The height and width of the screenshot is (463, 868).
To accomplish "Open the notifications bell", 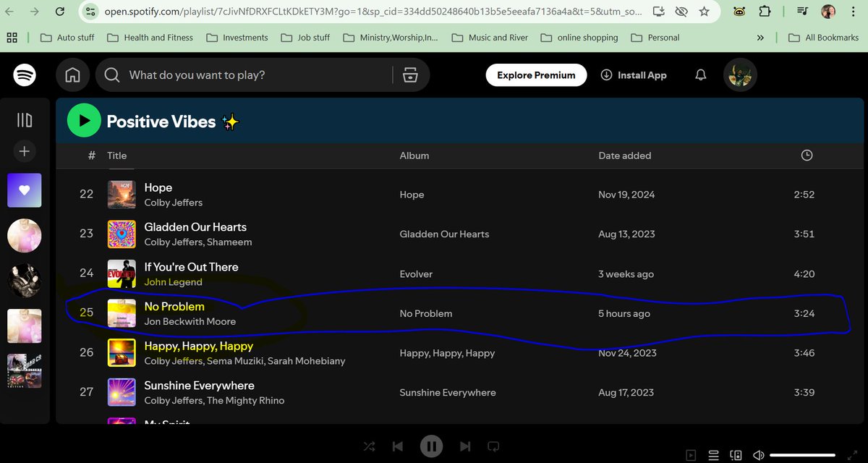I will tap(700, 75).
